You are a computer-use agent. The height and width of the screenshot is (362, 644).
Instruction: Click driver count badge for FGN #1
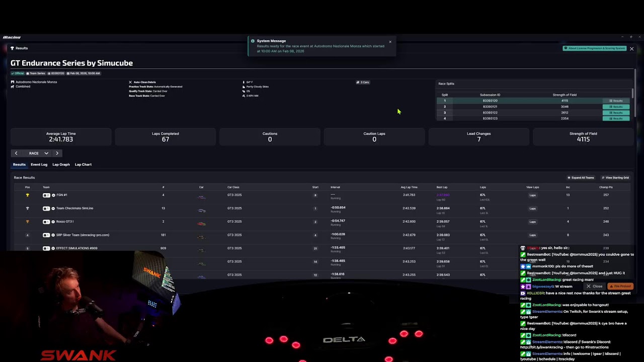coord(46,195)
